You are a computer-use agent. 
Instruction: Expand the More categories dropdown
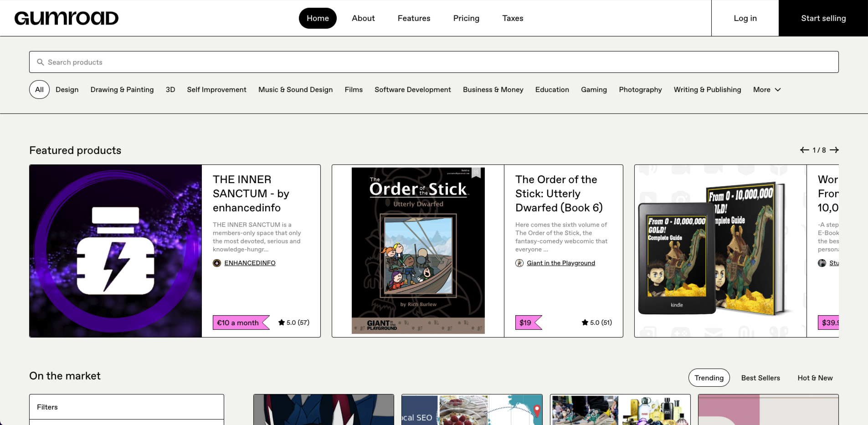pos(767,90)
